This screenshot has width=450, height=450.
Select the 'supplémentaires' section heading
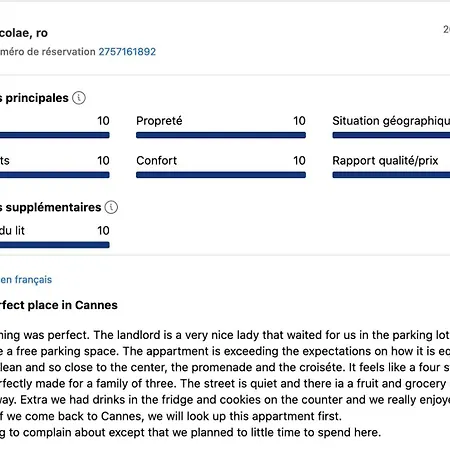(51, 207)
